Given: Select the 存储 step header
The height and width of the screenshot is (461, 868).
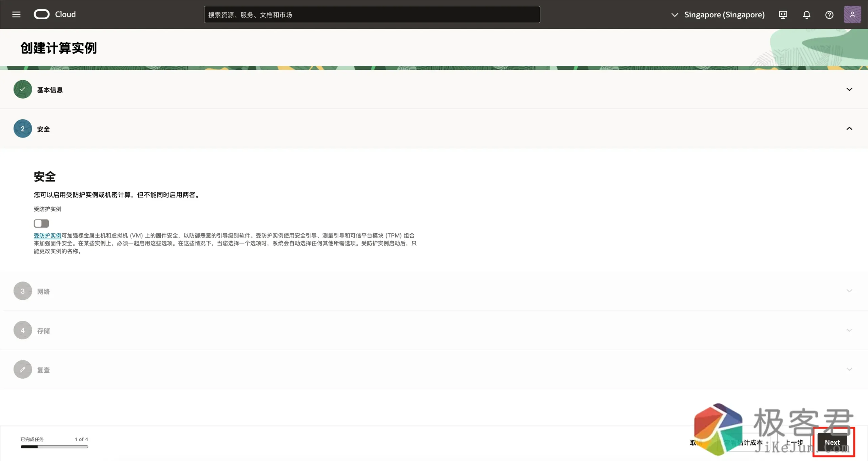Looking at the screenshot, I should pos(434,330).
